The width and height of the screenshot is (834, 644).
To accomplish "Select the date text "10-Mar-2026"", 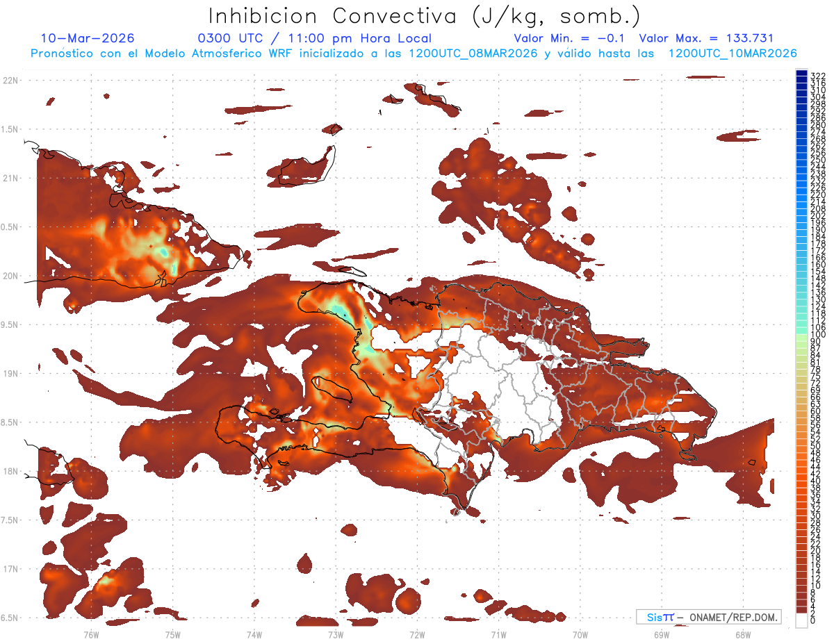I will point(88,38).
